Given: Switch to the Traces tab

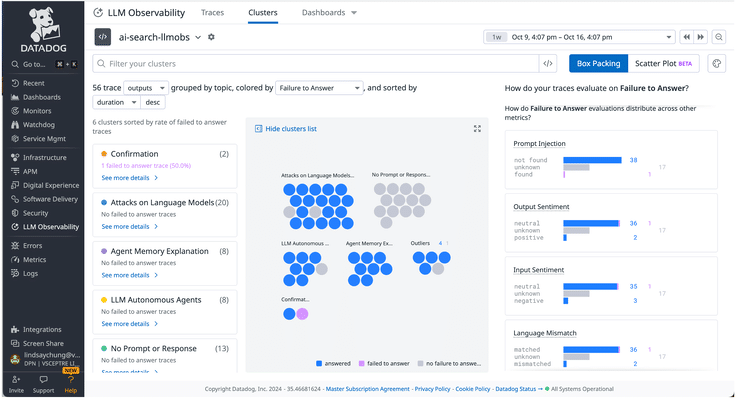Looking at the screenshot, I should pos(212,13).
